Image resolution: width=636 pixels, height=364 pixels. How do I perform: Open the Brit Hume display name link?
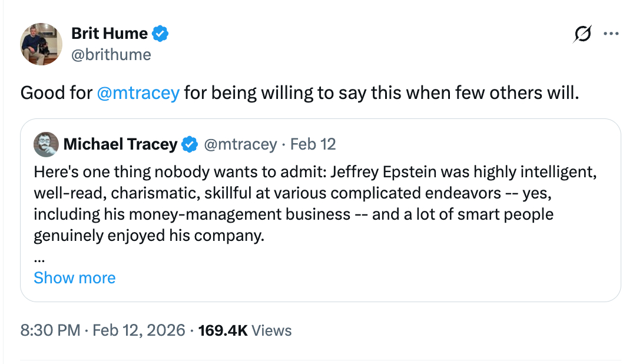pyautogui.click(x=109, y=34)
